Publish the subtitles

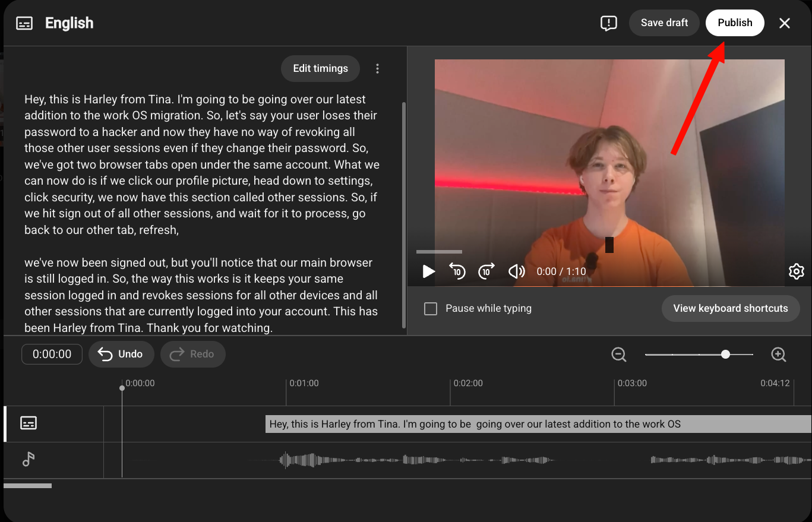735,23
